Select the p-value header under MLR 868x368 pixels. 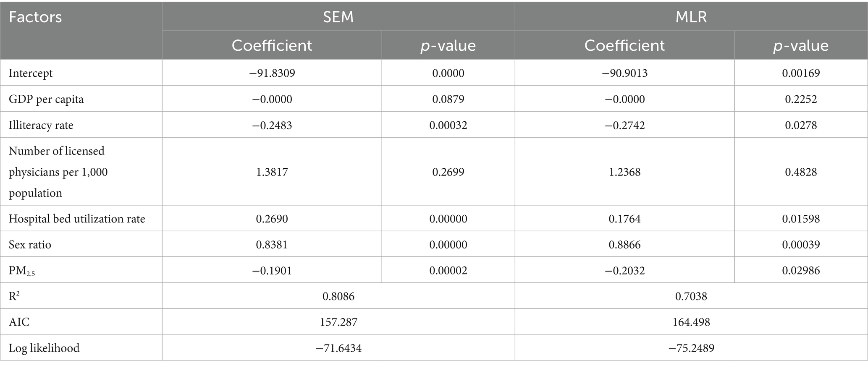point(800,45)
